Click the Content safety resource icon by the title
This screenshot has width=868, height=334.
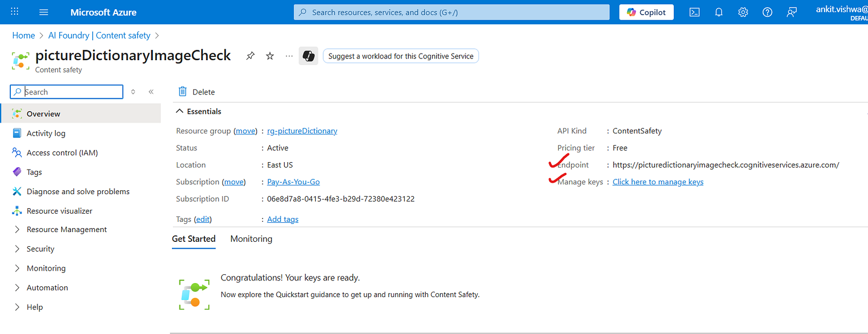click(21, 61)
